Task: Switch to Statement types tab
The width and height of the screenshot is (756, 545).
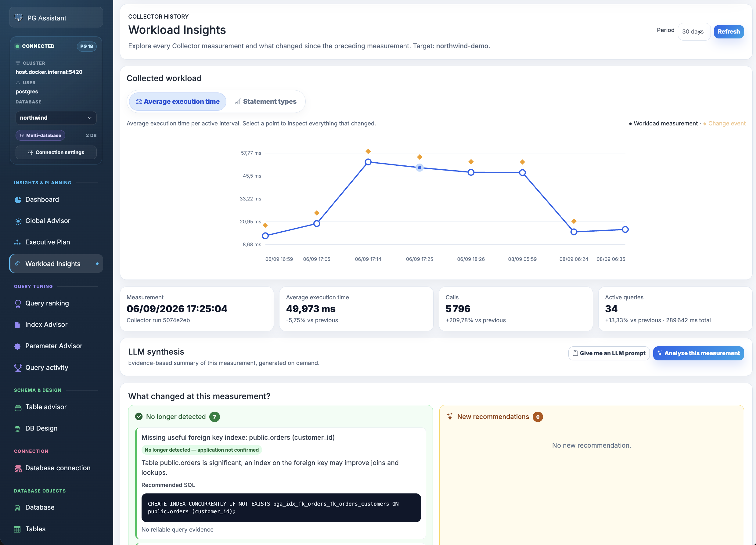Action: point(266,101)
